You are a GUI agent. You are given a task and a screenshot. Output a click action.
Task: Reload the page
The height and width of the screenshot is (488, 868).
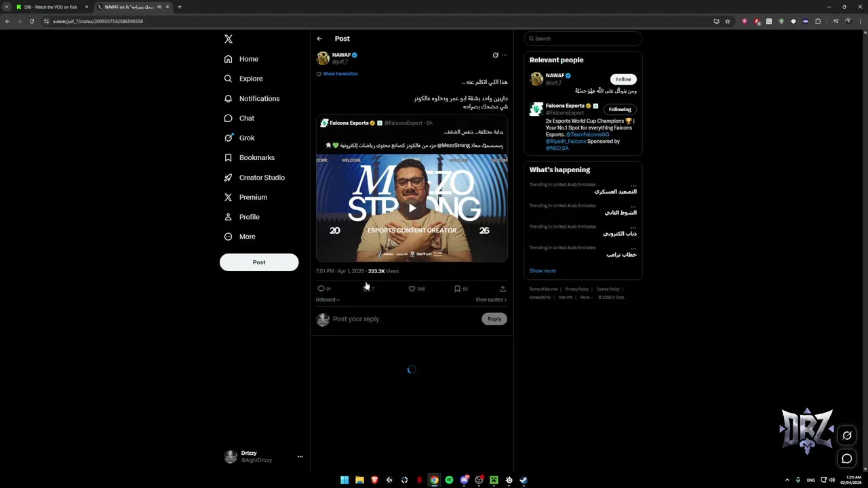click(x=31, y=21)
